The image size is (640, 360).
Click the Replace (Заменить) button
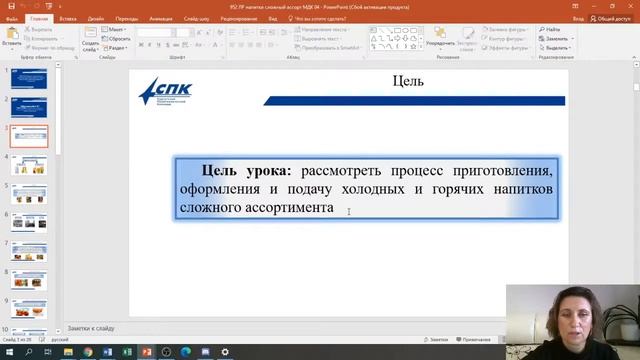coord(553,39)
